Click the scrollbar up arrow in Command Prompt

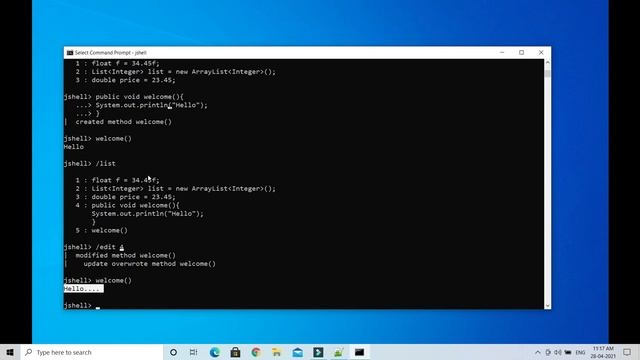click(548, 62)
